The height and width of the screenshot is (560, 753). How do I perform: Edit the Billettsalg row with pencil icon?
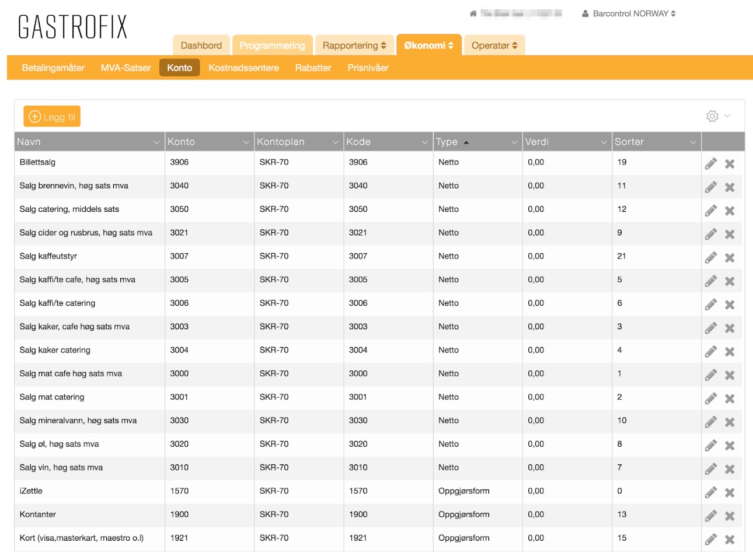pos(710,164)
